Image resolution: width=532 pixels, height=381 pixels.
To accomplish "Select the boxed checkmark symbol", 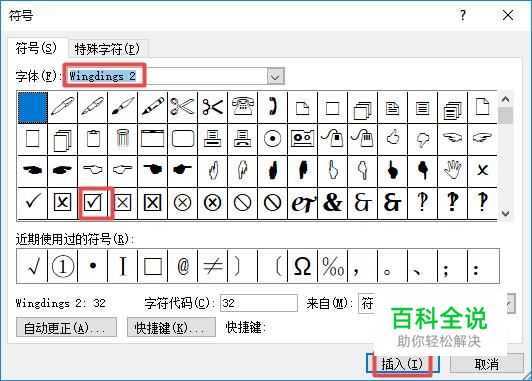I will 93,203.
